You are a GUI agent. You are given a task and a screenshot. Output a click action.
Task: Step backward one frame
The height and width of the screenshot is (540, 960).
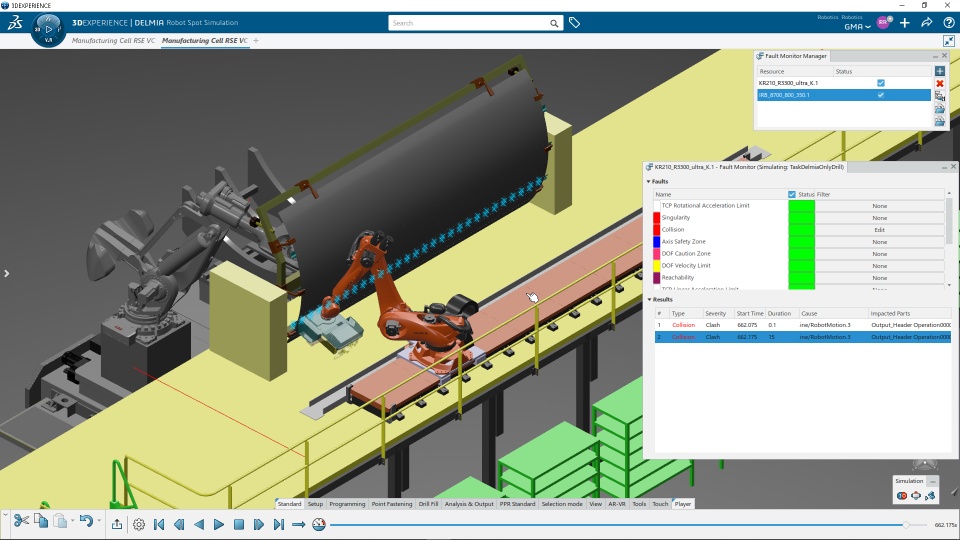pyautogui.click(x=179, y=524)
